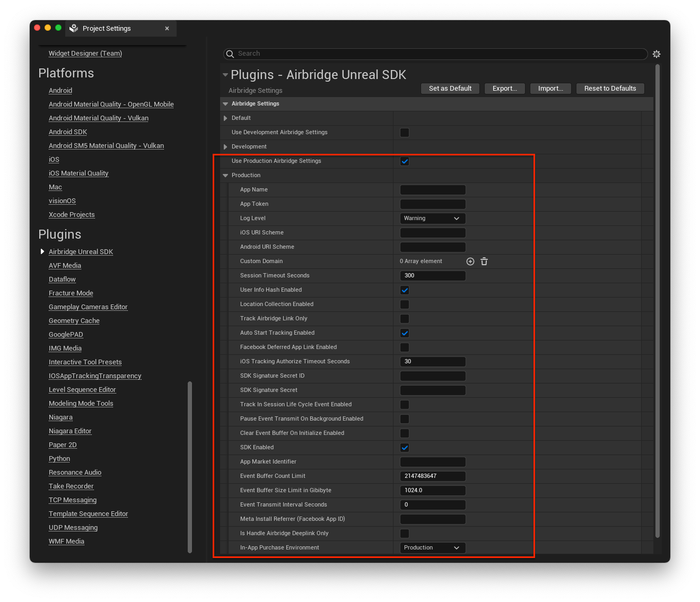Viewport: 700px width, 602px height.
Task: Add a Custom Domain array element
Action: coord(470,261)
